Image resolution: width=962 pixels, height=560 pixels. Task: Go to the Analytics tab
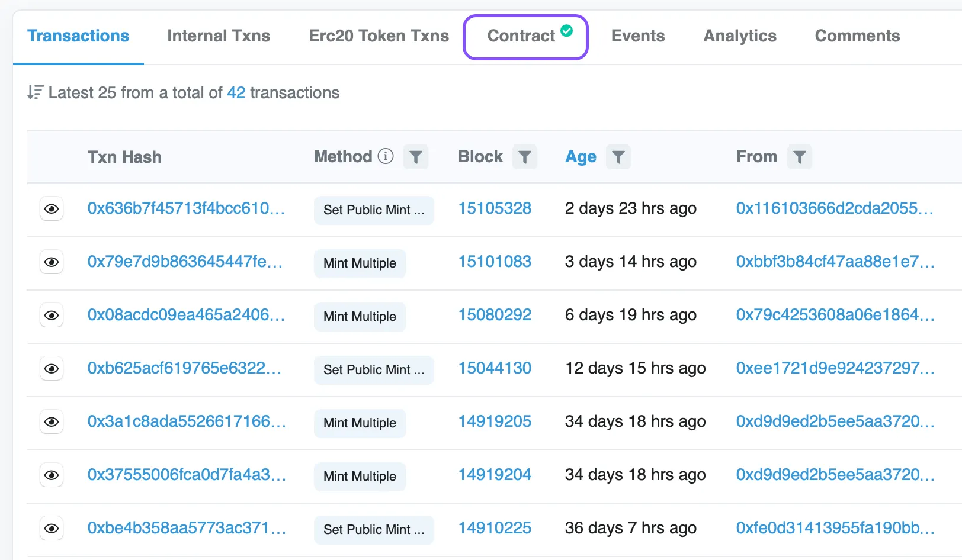(x=740, y=36)
